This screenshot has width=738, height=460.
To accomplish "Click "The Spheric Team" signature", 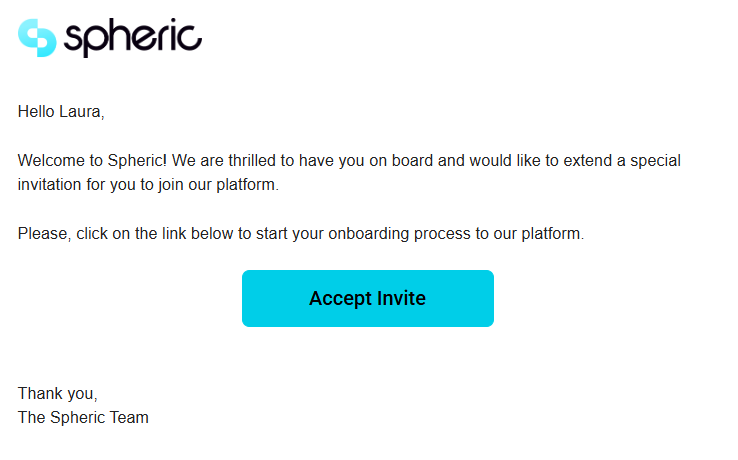I will 83,418.
